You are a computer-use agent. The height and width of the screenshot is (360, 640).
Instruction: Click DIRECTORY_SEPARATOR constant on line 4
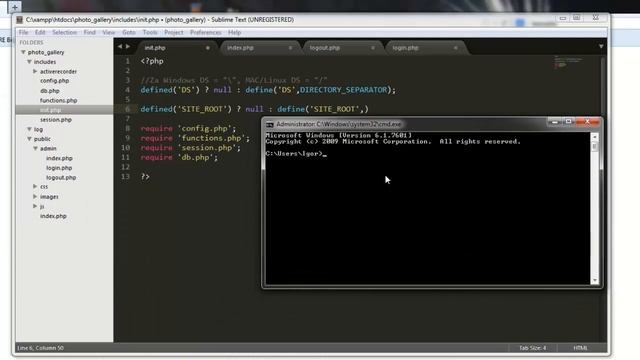pyautogui.click(x=343, y=90)
